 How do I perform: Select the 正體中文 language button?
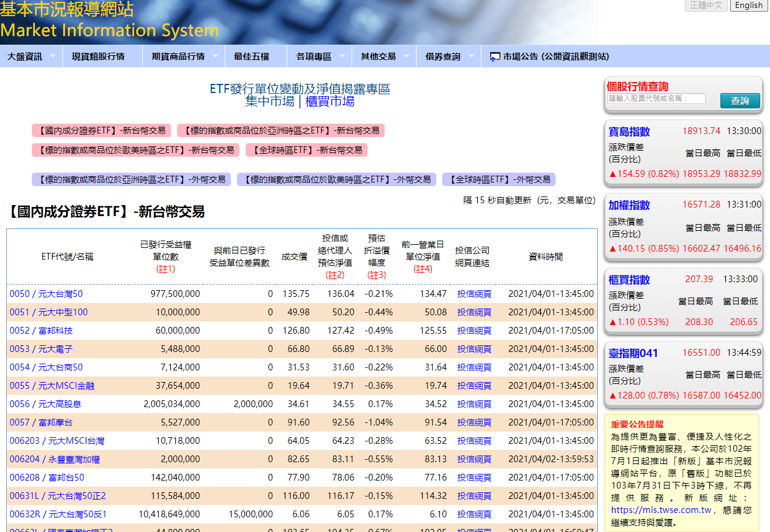point(706,6)
